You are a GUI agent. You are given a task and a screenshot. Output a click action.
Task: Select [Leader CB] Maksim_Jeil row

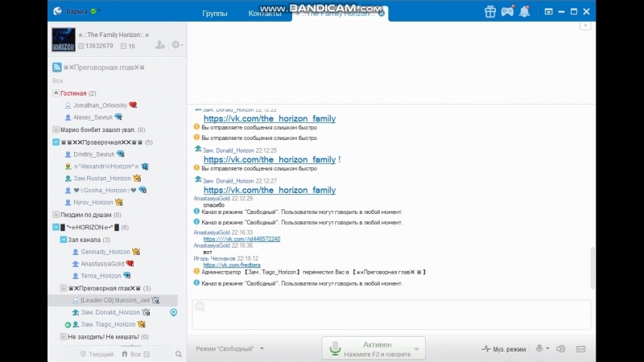tap(113, 300)
